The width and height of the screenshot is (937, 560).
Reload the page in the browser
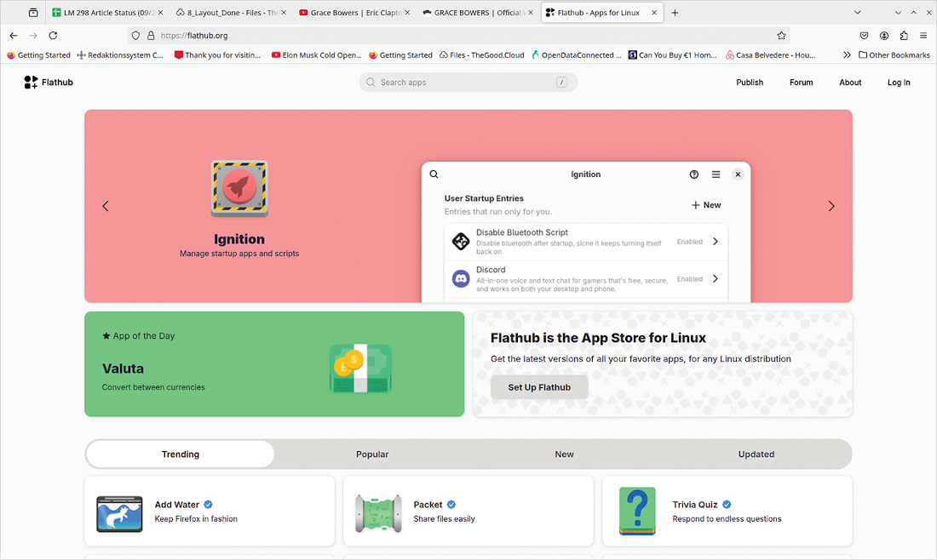[53, 36]
